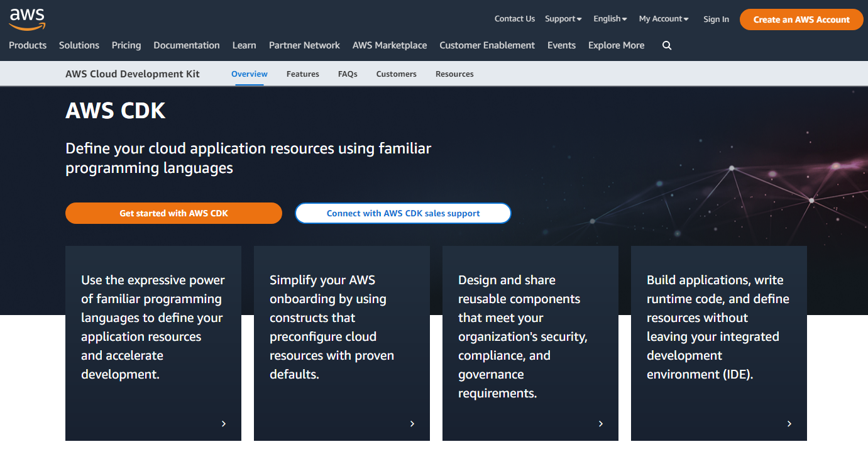The image size is (868, 449).
Task: Click Connect with AWS CDK sales support
Action: (402, 213)
